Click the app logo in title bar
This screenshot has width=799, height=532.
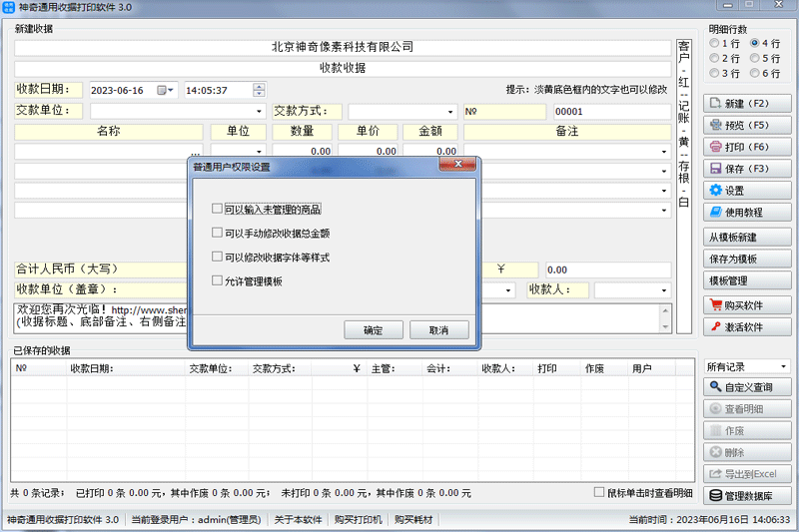9,7
